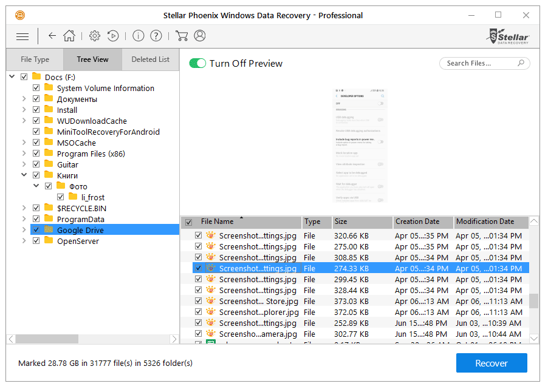Screen dimensions: 548x392
Task: Open the user account icon
Action: coord(199,36)
